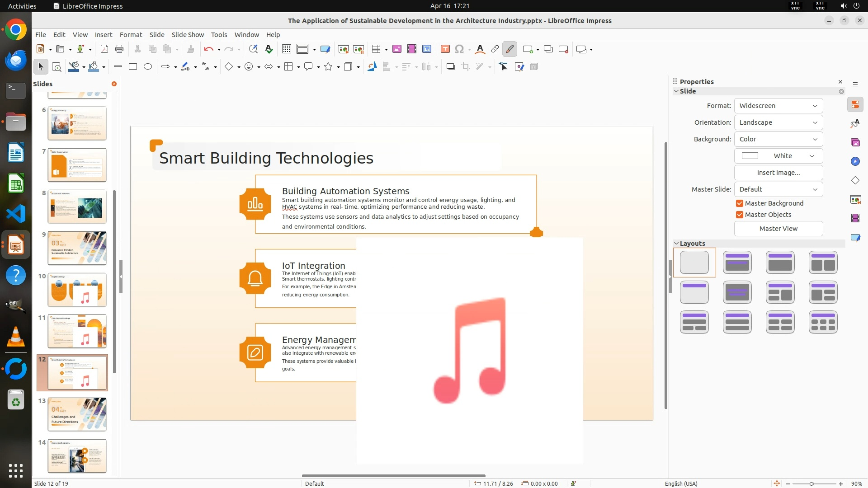Screen dimensions: 868x488
Task: Click the Crop Image tool icon
Action: [466, 67]
